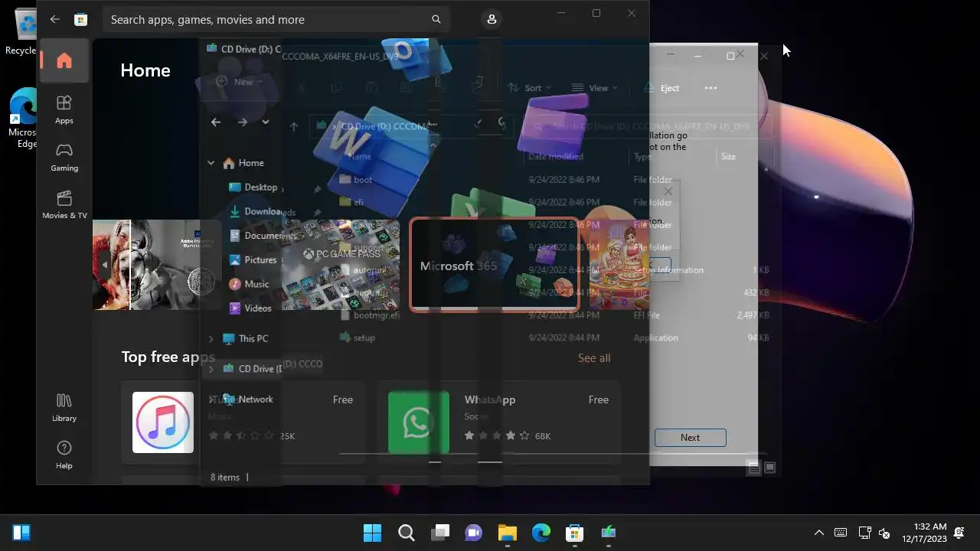Screen dimensions: 980x551
Task: Click the Microsoft Store logo icon
Action: (x=80, y=19)
